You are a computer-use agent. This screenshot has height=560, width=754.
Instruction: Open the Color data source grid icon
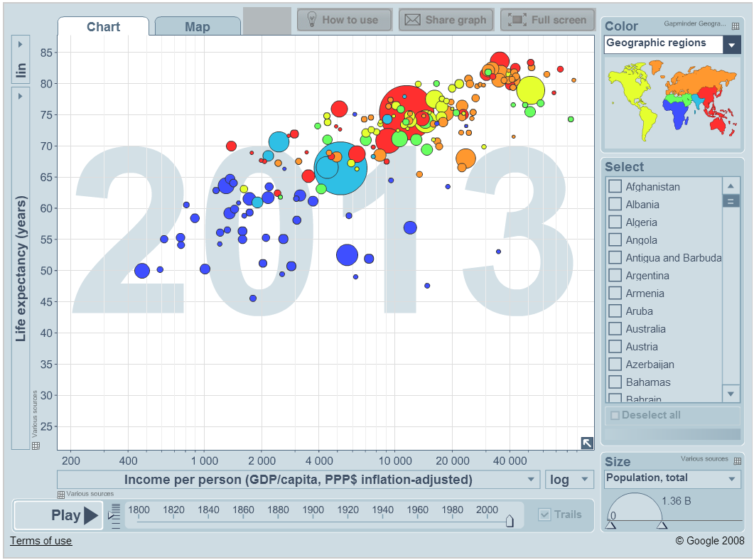[736, 26]
